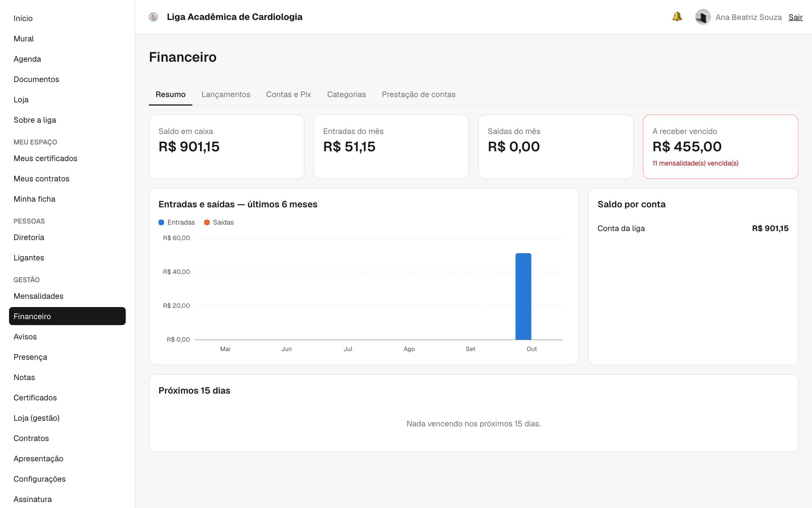Screen dimensions: 812x508
Task: Open Minha ficha
Action: coord(67,199)
